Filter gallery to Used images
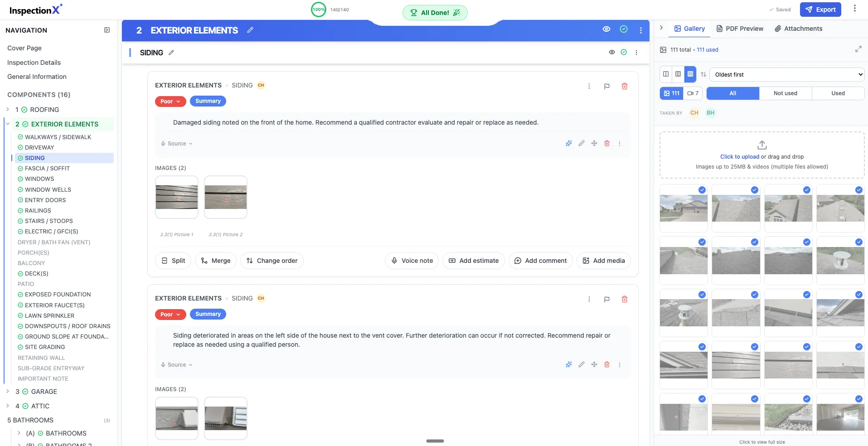868x446 pixels. tap(838, 93)
